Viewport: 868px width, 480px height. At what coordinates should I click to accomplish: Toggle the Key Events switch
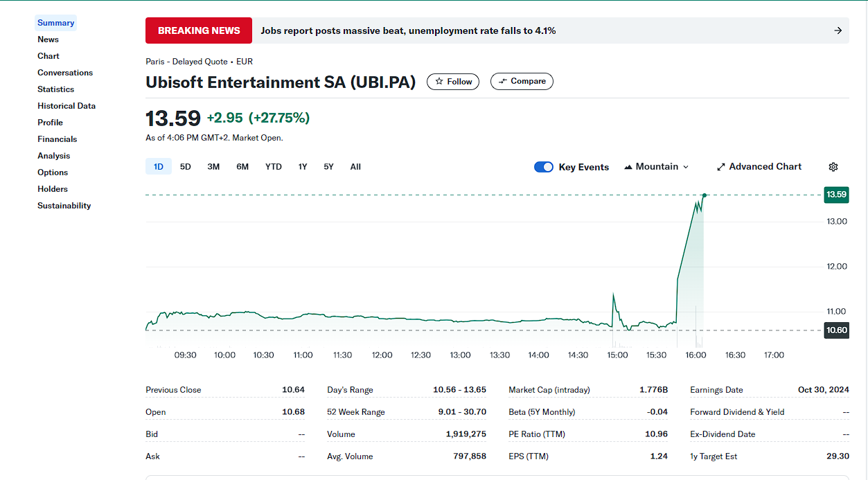coord(544,167)
